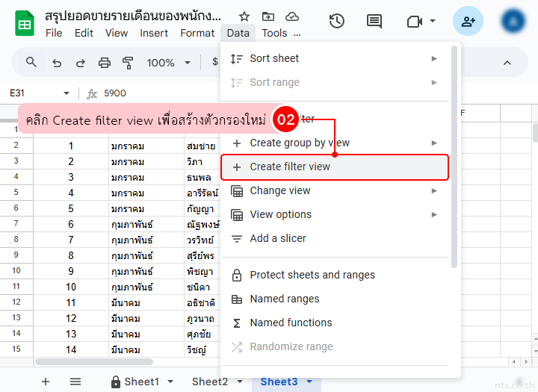Add a new sheet with plus button
This screenshot has height=392, width=538.
(46, 382)
